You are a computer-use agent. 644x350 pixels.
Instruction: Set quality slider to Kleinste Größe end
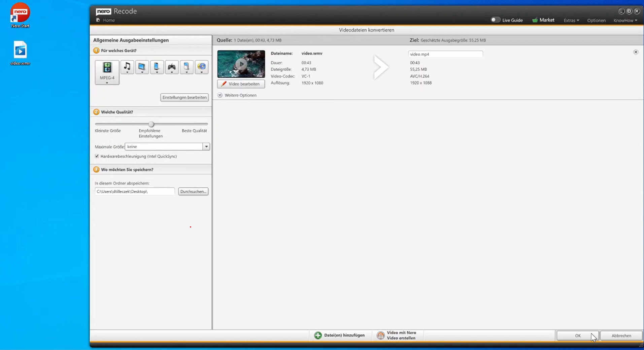(96, 124)
